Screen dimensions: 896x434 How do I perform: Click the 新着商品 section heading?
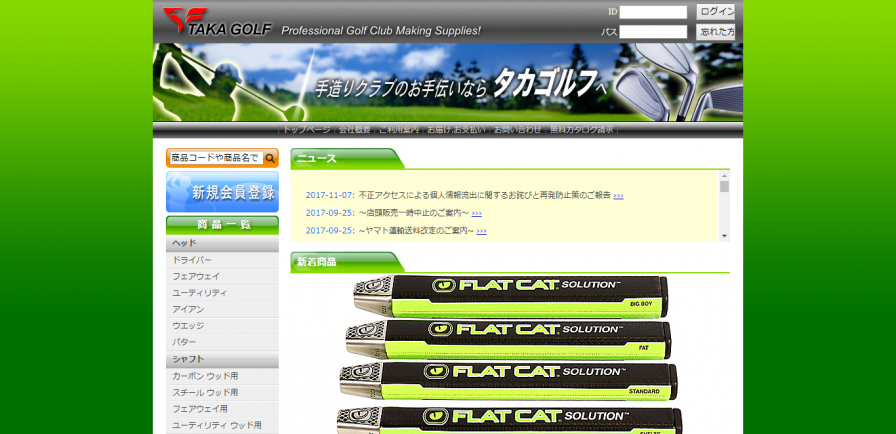coord(316,262)
